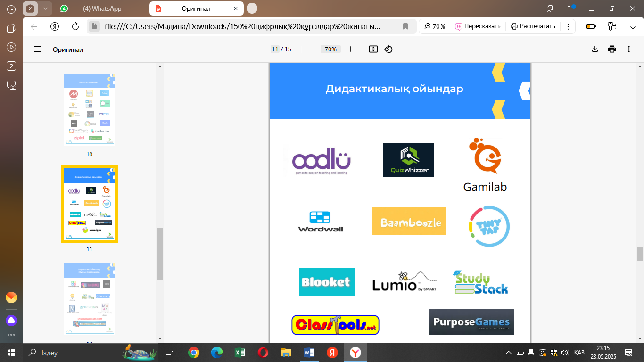Go back to the previous page

click(34, 26)
